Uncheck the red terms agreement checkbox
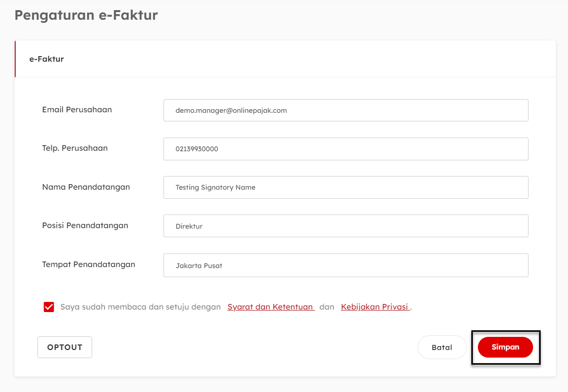This screenshot has width=568, height=392. coord(49,307)
